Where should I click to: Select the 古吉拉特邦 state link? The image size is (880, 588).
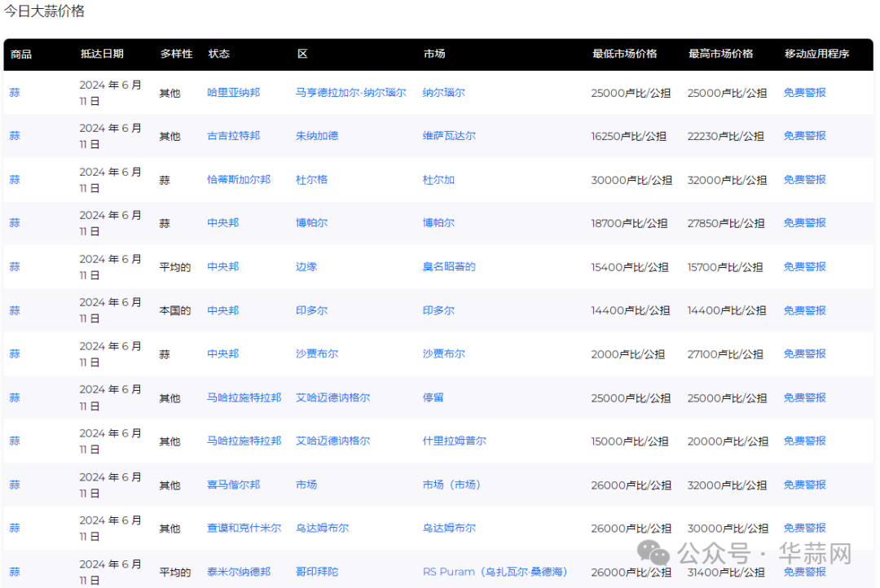[x=233, y=136]
